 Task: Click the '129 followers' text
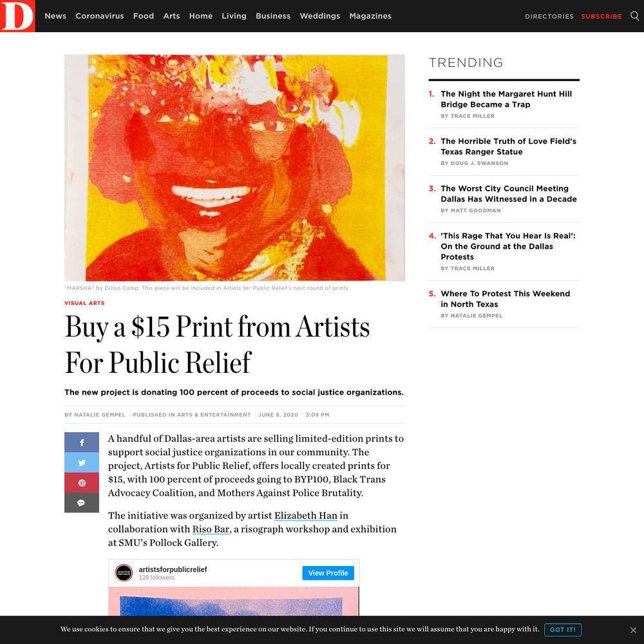pos(156,578)
